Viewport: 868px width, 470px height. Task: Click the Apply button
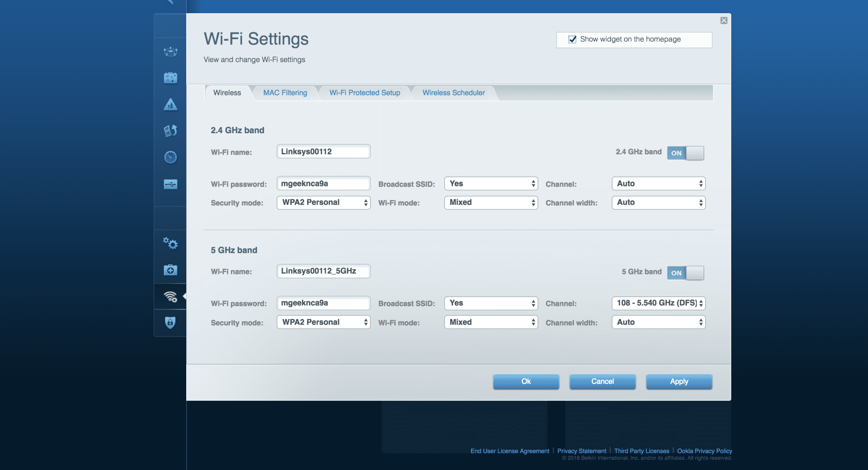coord(679,381)
